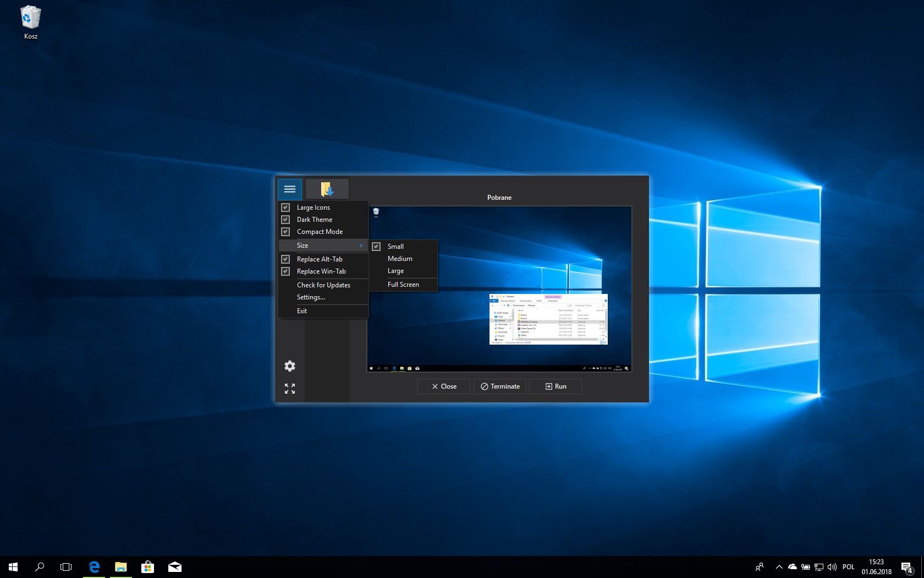Launch Microsoft Edge from the taskbar
Viewport: 924px width, 578px height.
tap(94, 567)
